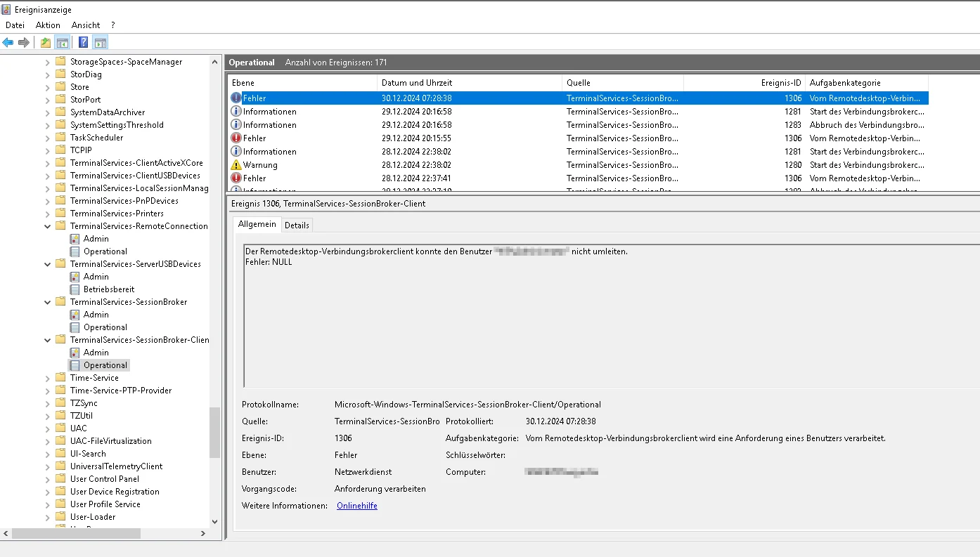Image resolution: width=980 pixels, height=557 pixels.
Task: Click the Betriebsbereit log icon
Action: [75, 289]
